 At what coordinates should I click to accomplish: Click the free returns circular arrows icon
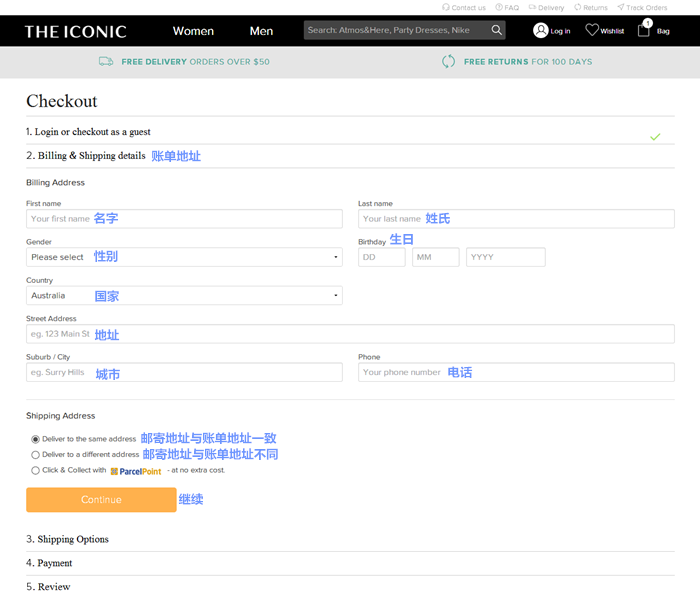click(448, 62)
